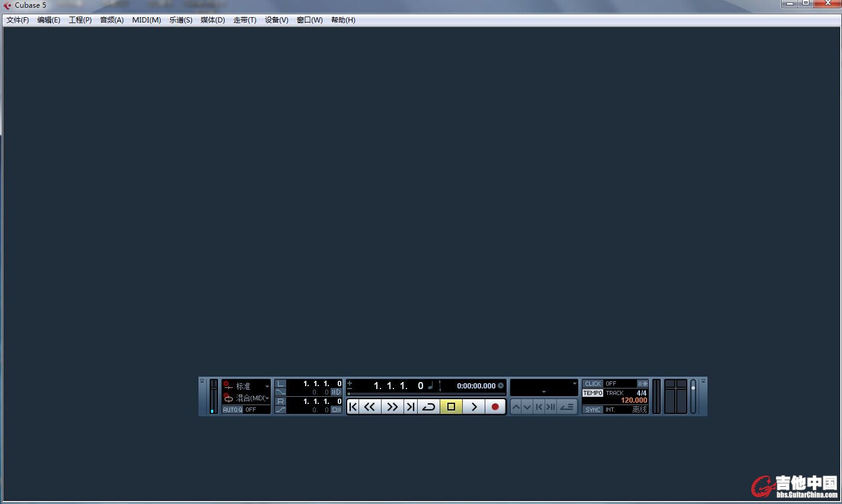Screen dimensions: 842x504
Task: Toggle the metronome CLICK button
Action: coord(593,384)
